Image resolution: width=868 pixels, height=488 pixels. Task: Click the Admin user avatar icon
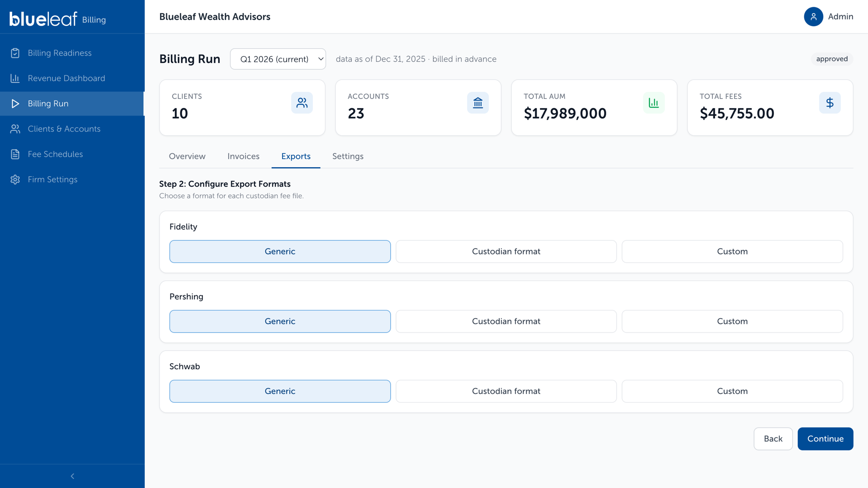[x=813, y=17]
